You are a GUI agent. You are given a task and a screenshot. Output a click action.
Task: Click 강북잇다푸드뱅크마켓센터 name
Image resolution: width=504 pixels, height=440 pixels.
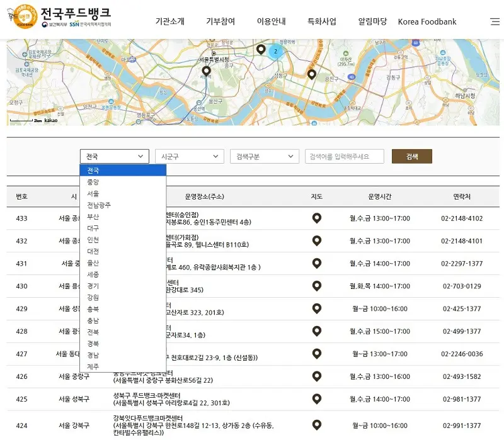[x=148, y=418]
